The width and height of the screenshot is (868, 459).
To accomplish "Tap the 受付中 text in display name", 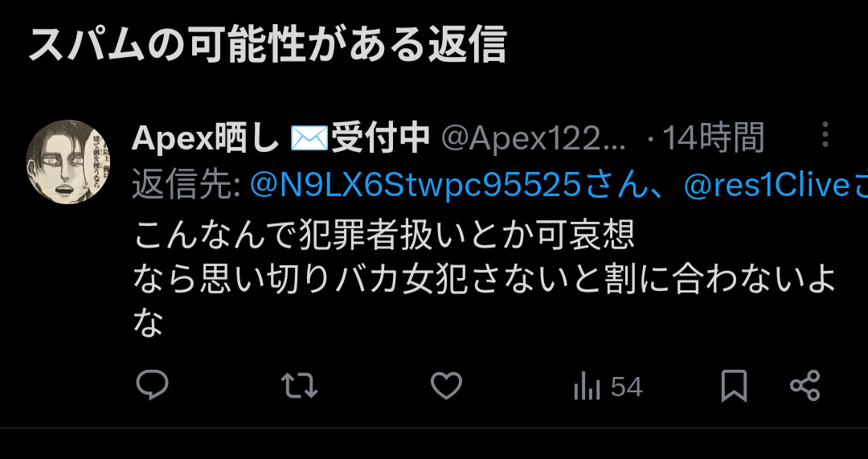I will pyautogui.click(x=380, y=137).
